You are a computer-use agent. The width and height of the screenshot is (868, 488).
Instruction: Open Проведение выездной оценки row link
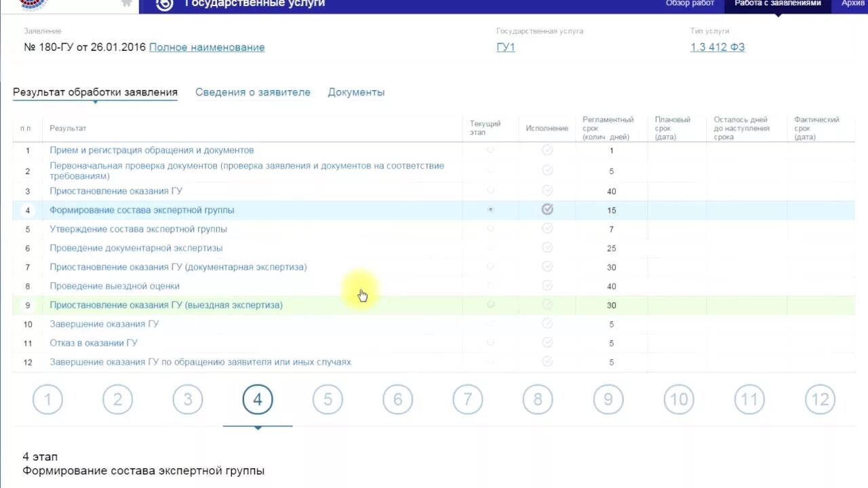tap(115, 286)
